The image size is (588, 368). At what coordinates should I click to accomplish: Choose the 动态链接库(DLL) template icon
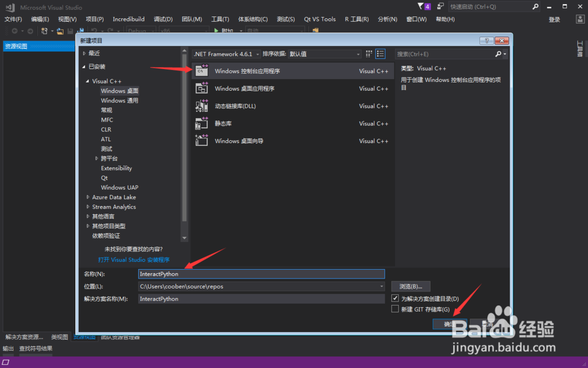click(x=202, y=106)
